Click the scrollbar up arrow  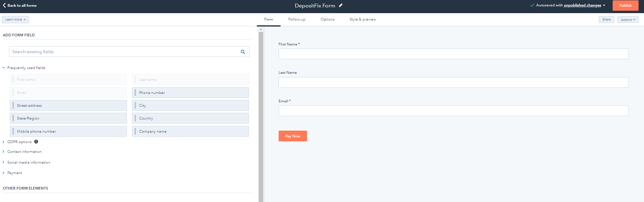pos(261,29)
